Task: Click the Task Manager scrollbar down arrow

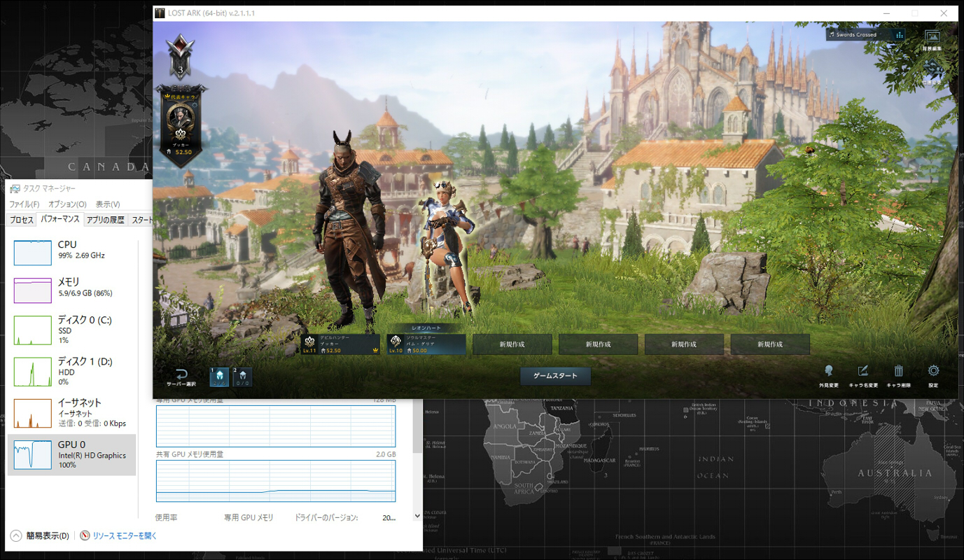Action: pos(418,517)
